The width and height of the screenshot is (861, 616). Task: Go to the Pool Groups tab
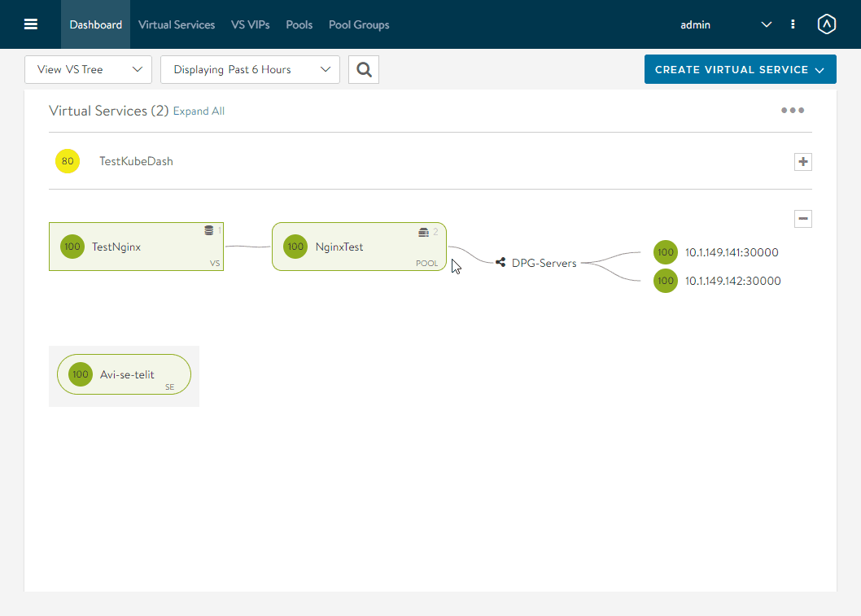click(359, 24)
